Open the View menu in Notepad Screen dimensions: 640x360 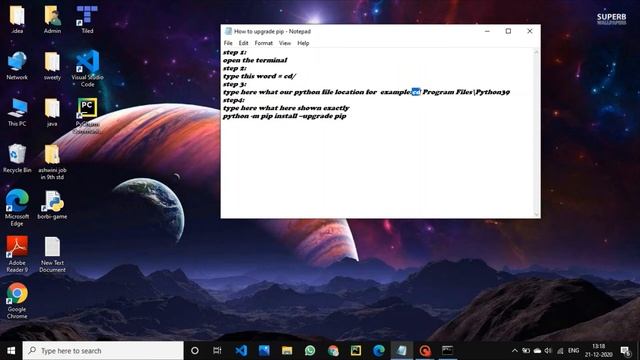pos(285,43)
